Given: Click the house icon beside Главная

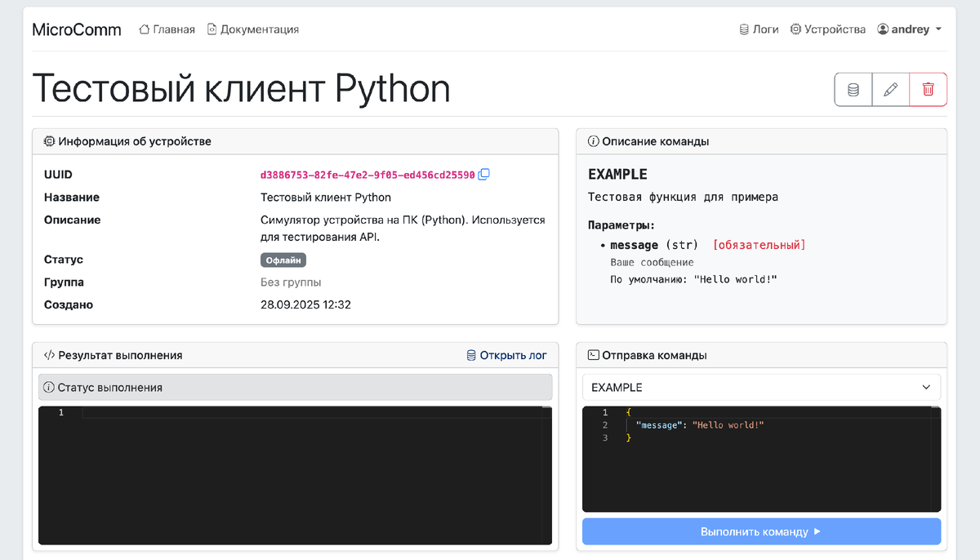Looking at the screenshot, I should click(145, 29).
